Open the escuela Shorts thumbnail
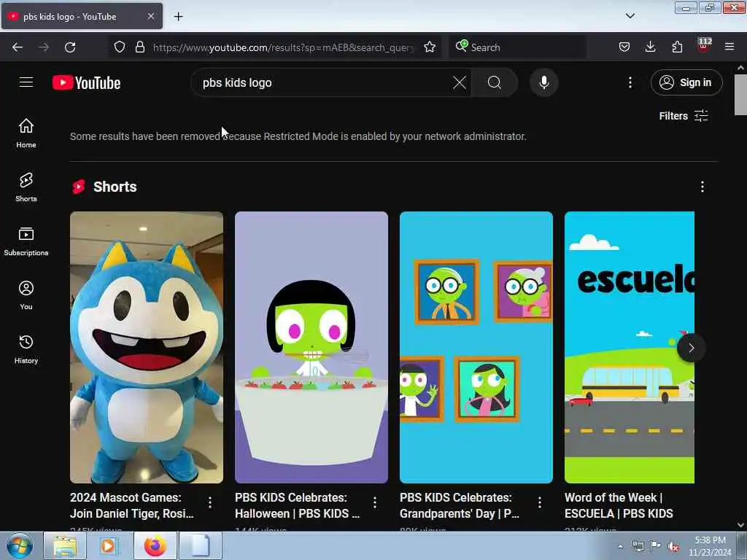 tap(630, 347)
